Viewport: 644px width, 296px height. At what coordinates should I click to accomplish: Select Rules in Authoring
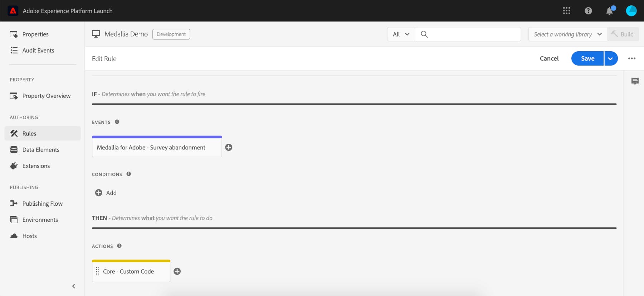pos(43,133)
